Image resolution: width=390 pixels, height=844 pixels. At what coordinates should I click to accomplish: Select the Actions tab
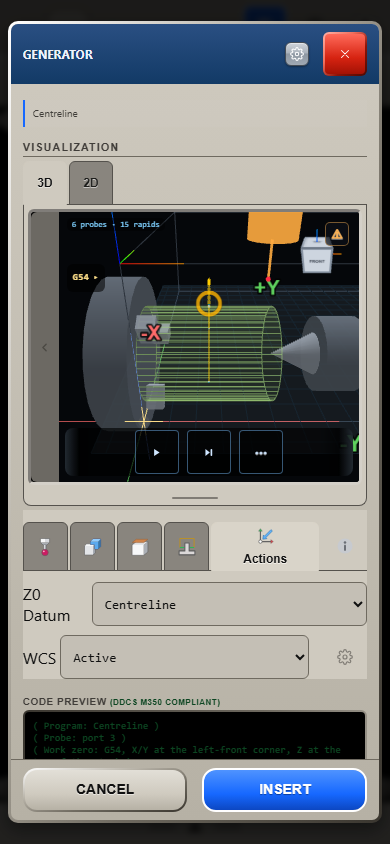click(x=265, y=546)
